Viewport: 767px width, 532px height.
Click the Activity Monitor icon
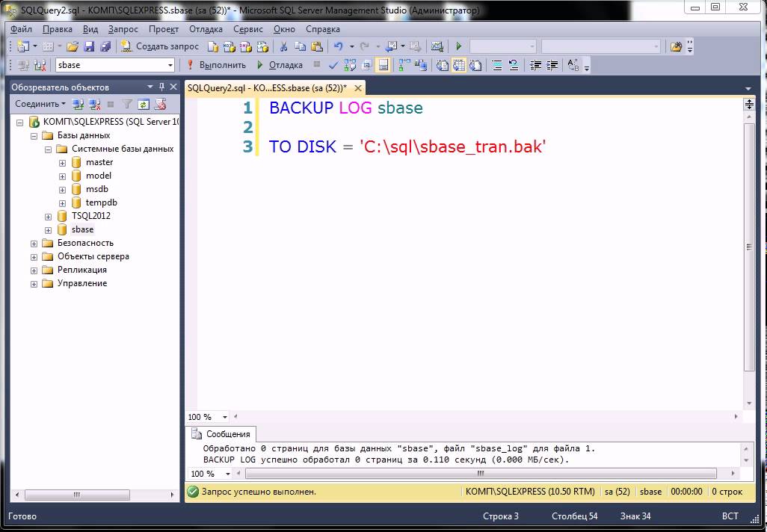tap(437, 46)
